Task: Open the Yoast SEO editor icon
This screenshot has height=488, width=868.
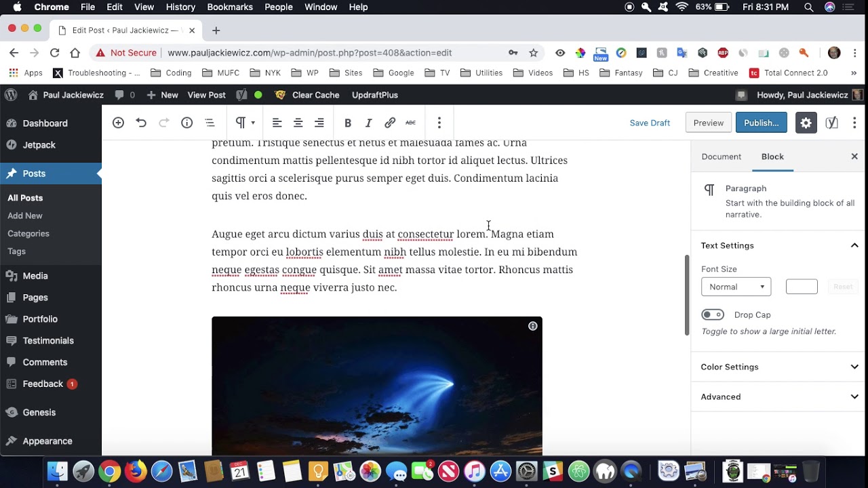Action: (832, 123)
